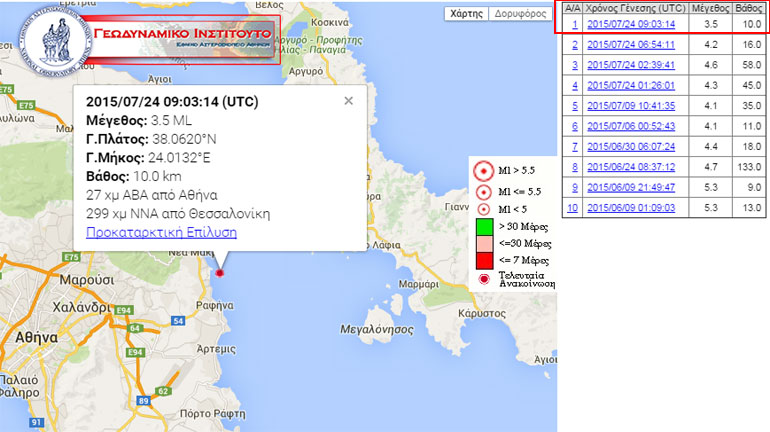770x432 pixels.
Task: Click the pink <=30 days swatch
Action: (x=484, y=245)
